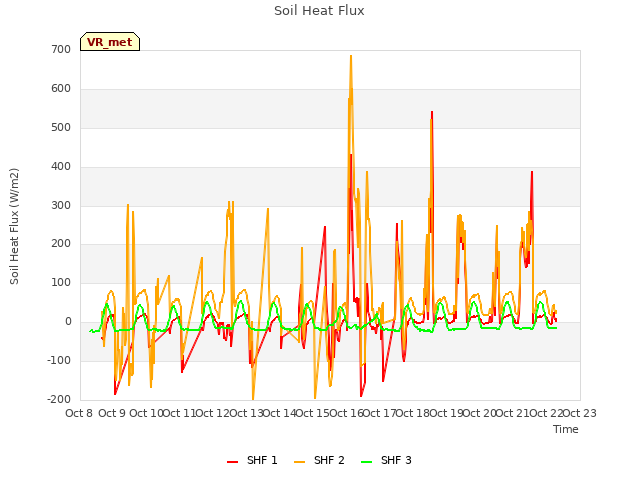Click the Oct 20 x-axis label
Image resolution: width=640 pixels, height=480 pixels.
480,413
